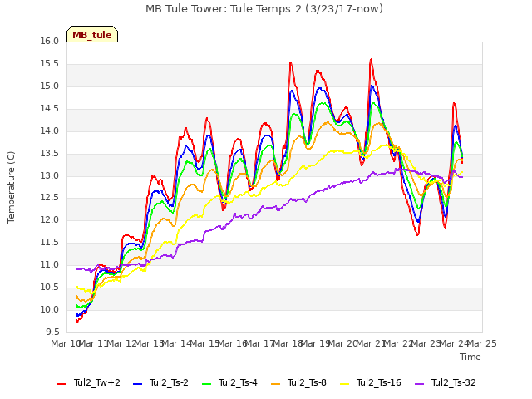The height and width of the screenshot is (399, 532).
Task: Click the 15.5 y-axis tick label
Action: click(50, 64)
